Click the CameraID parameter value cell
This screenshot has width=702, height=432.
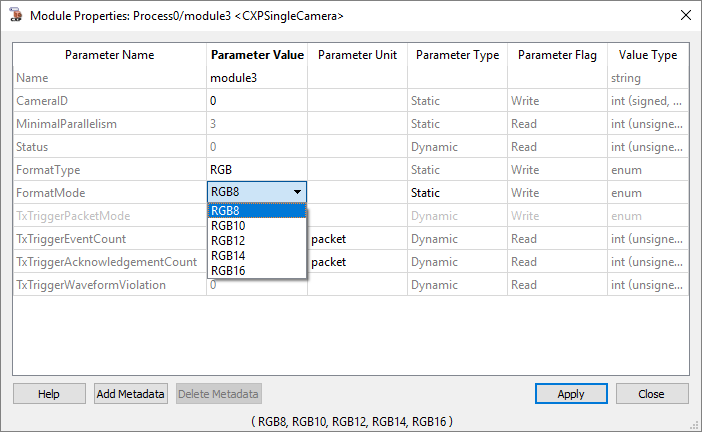pyautogui.click(x=257, y=101)
